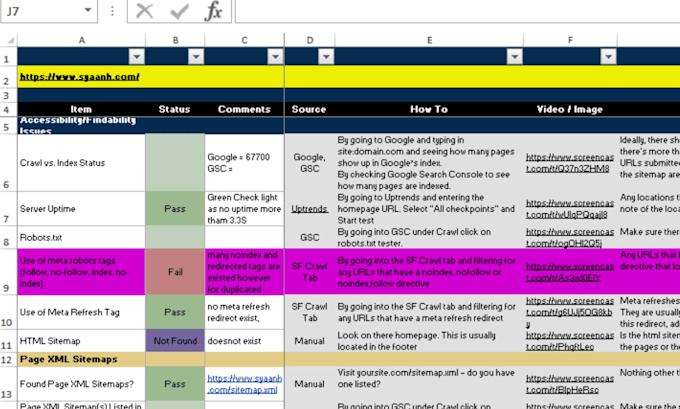Select the 'Use of Meta Refresh Tag' cell
This screenshot has height=409, width=680.
(x=82, y=312)
